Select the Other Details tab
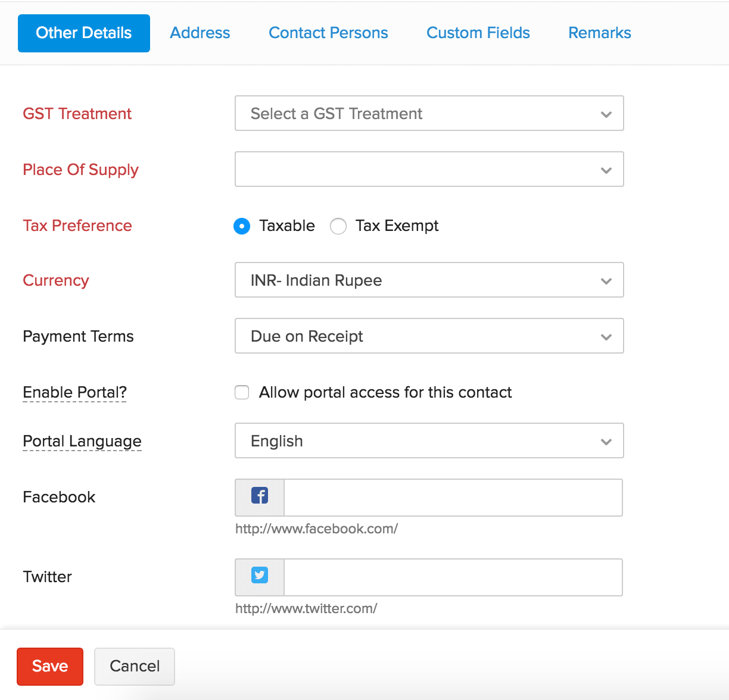The image size is (729, 700). coord(84,33)
